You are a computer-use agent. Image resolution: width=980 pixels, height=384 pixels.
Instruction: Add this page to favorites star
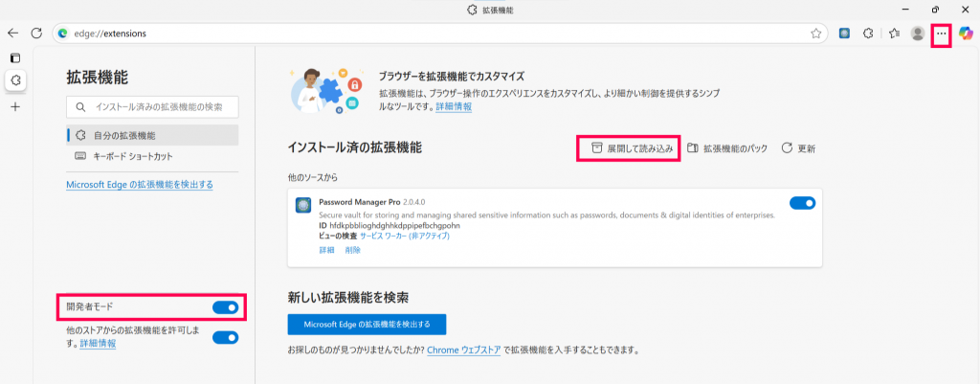[815, 34]
